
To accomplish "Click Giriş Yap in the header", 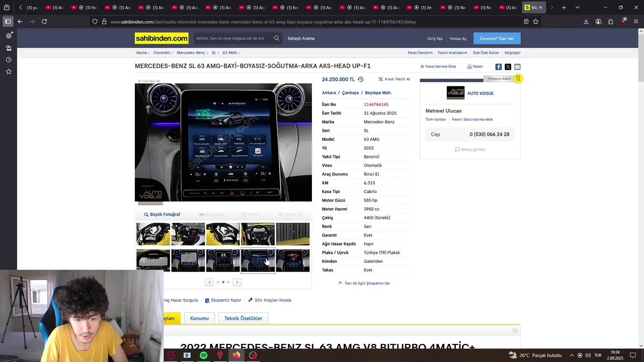I will [x=435, y=39].
